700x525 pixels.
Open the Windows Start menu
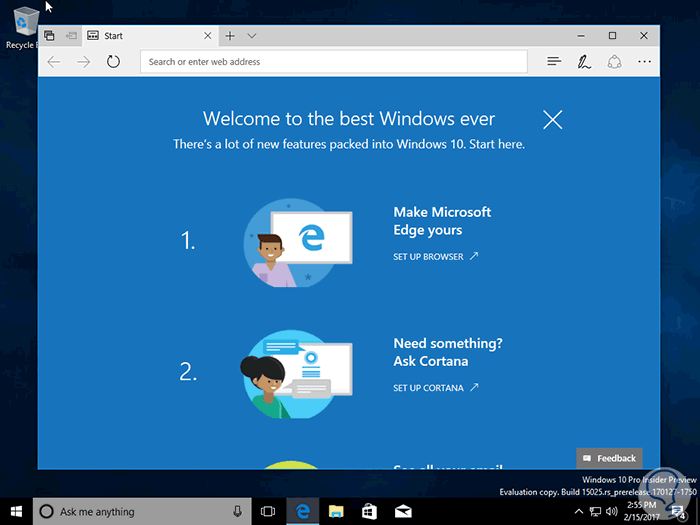point(16,512)
